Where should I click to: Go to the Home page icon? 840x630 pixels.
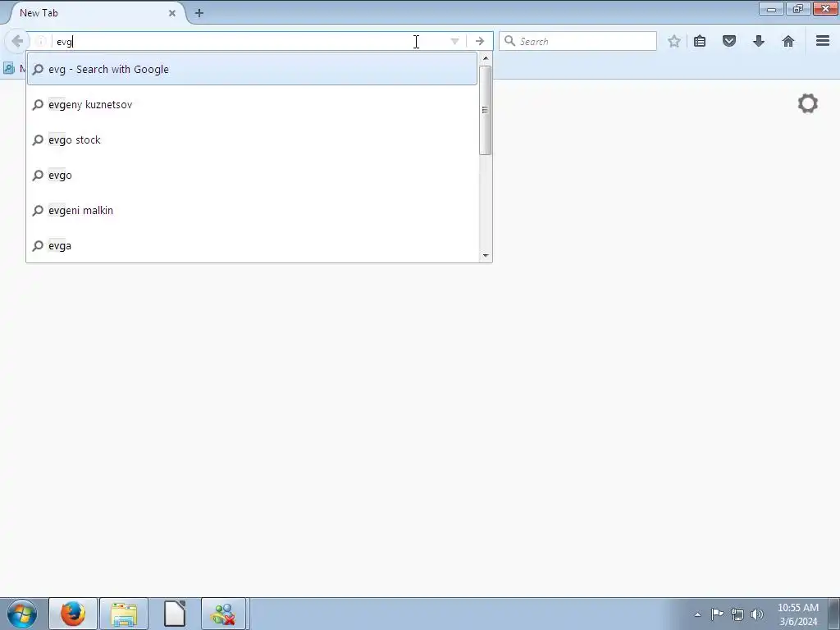(x=788, y=41)
